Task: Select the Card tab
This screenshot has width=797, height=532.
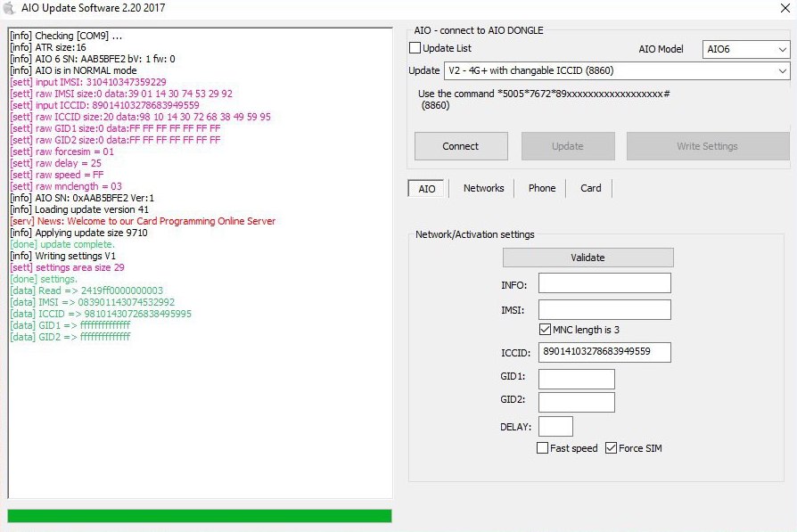Action: tap(590, 188)
